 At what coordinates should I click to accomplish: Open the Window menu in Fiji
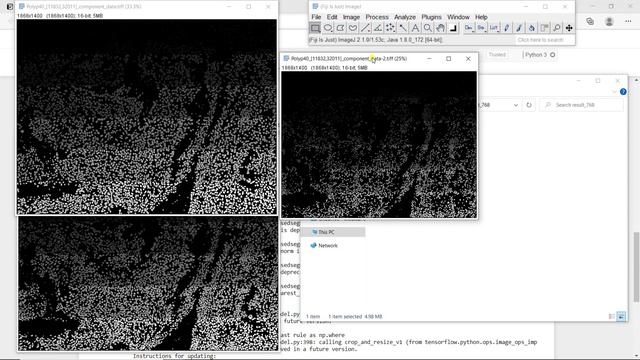(x=458, y=17)
